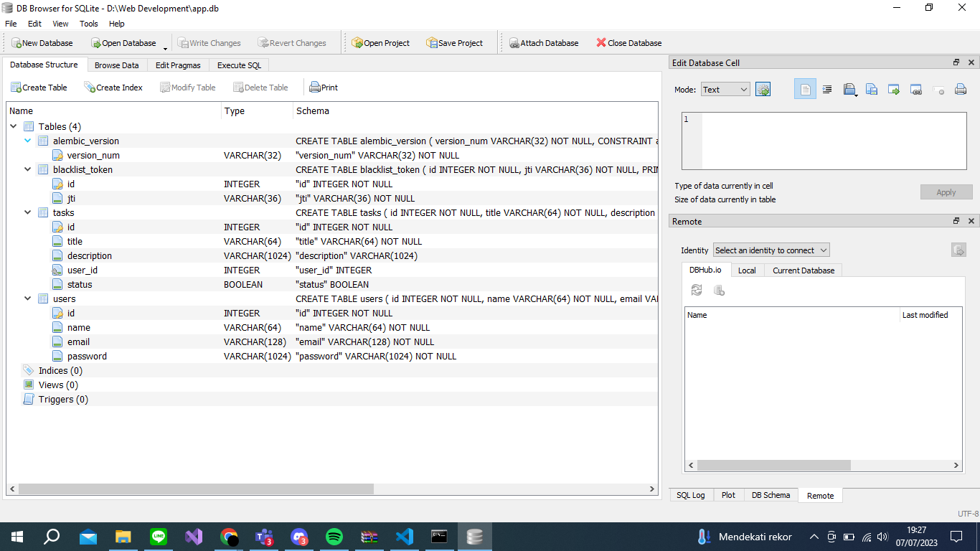
Task: Switch to the Browse Data tab
Action: click(x=116, y=65)
